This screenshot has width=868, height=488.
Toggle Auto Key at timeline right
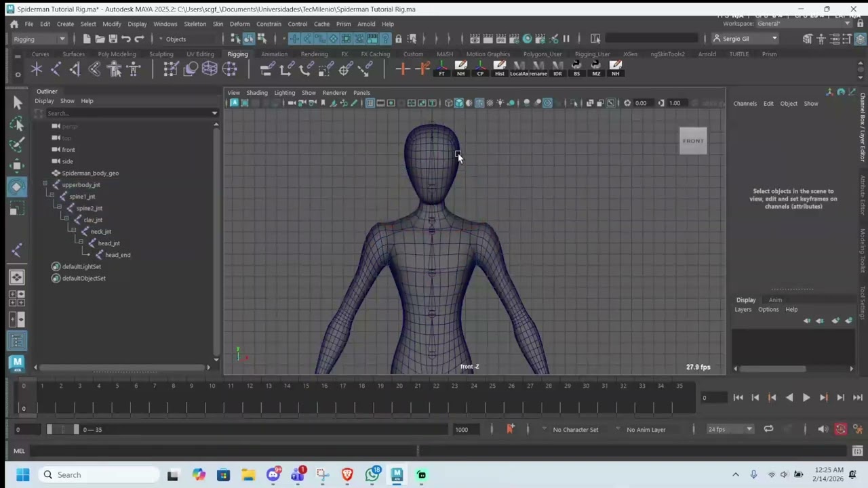click(x=840, y=429)
